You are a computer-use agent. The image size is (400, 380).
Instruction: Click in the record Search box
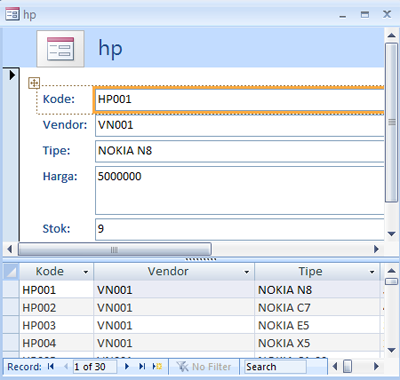[x=275, y=367]
